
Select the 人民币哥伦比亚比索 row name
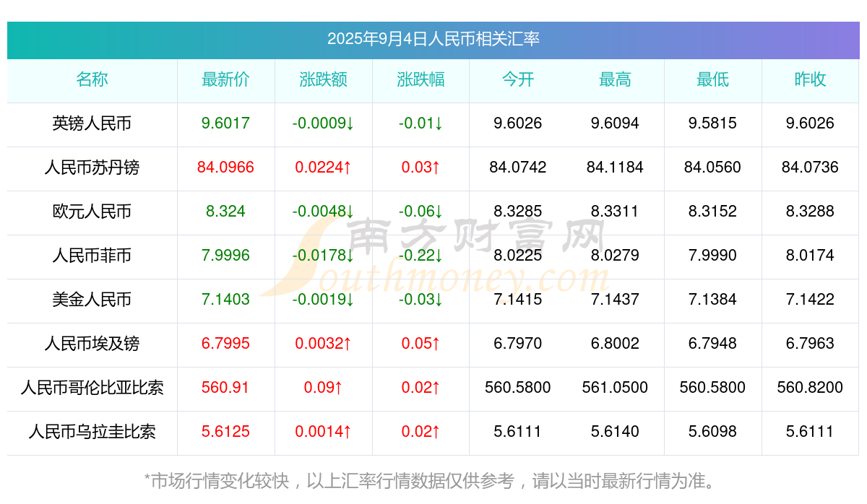pyautogui.click(x=92, y=388)
